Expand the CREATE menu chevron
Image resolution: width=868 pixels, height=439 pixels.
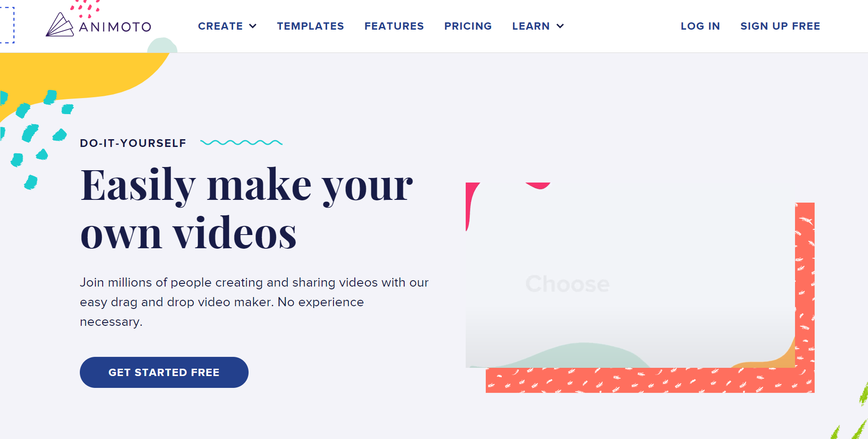click(253, 26)
